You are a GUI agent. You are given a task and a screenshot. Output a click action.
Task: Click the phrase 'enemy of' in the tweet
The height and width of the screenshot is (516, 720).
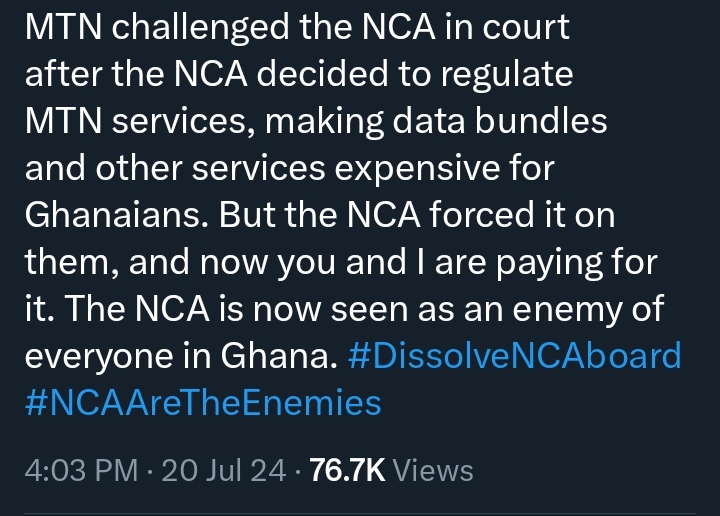588,308
